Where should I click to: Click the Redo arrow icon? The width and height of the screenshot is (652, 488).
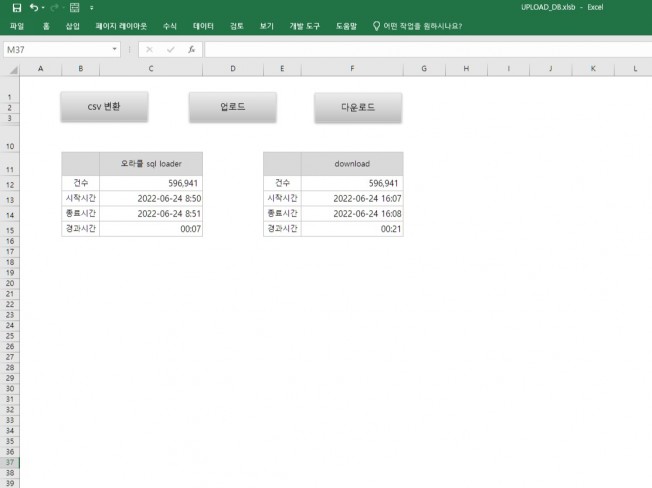54,7
